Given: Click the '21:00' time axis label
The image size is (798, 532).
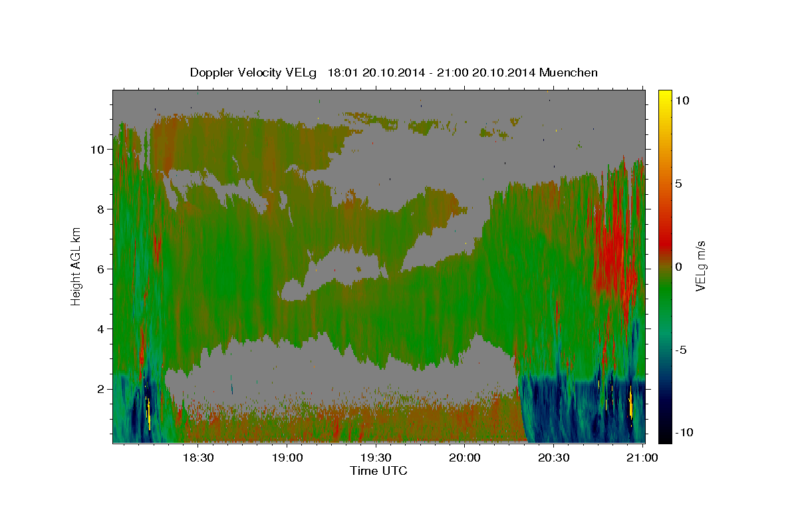Looking at the screenshot, I should (x=642, y=458).
